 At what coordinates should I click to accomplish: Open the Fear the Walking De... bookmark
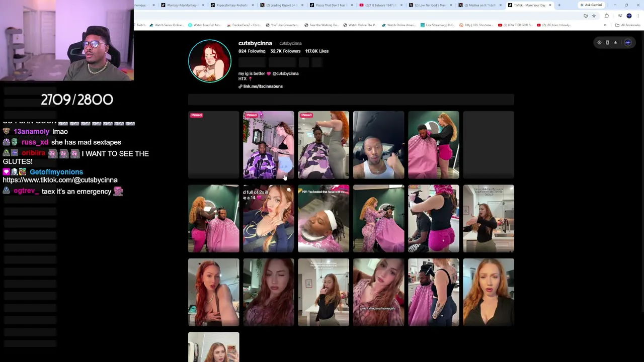click(322, 25)
